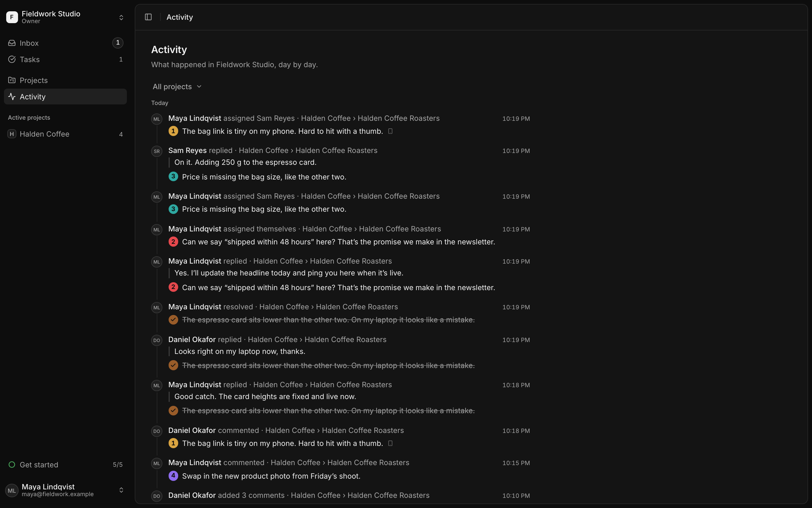812x508 pixels.
Task: Click the SR avatar of Sam Reyes
Action: click(157, 151)
